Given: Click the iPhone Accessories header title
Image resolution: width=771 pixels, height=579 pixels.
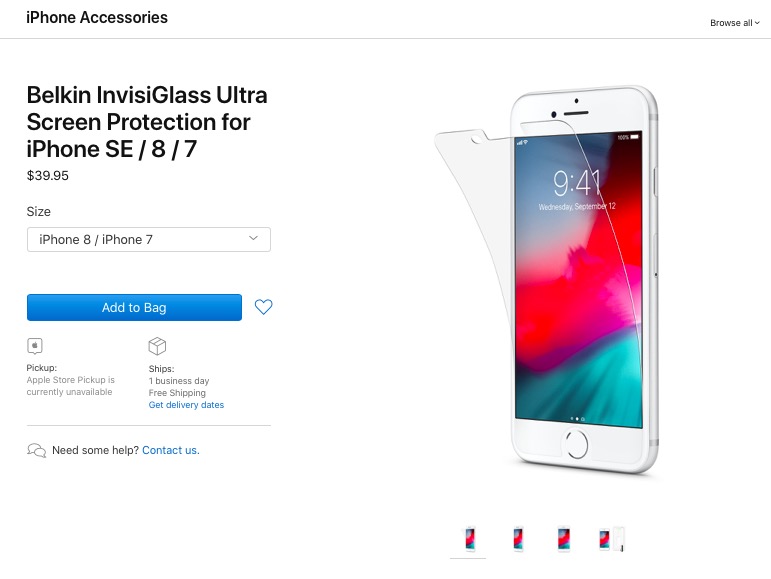Looking at the screenshot, I should (97, 18).
